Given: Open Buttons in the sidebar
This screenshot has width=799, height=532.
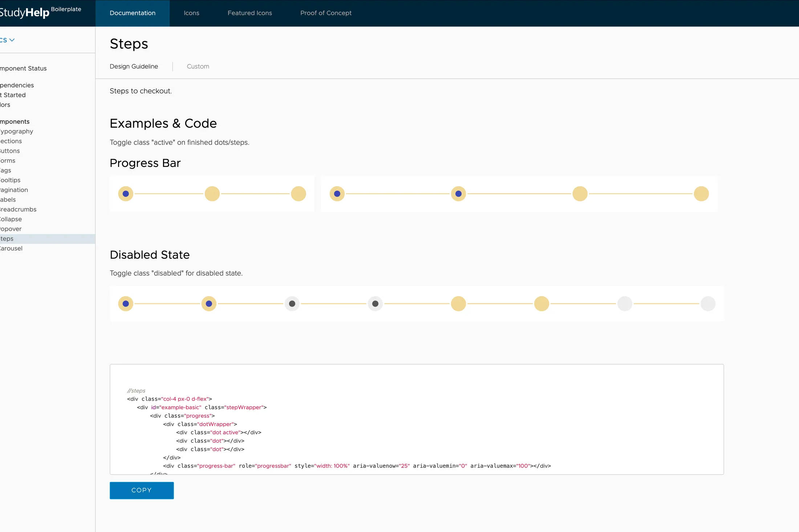Looking at the screenshot, I should [x=10, y=151].
